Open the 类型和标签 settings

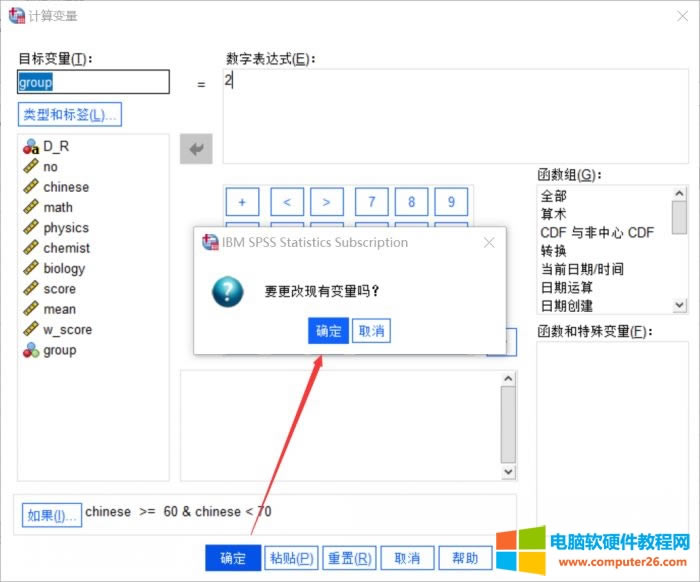pos(69,114)
